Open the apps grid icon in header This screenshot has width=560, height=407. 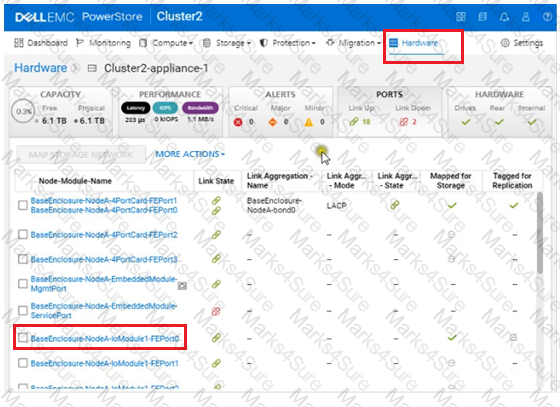pos(461,16)
